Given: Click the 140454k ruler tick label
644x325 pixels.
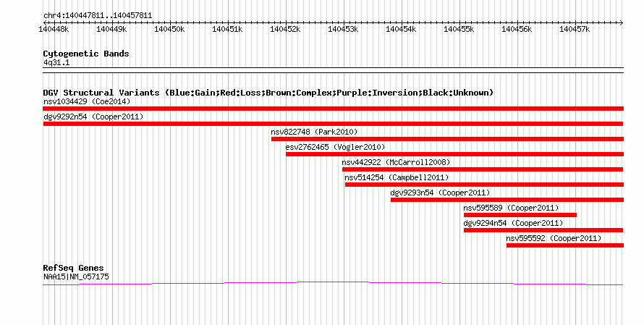Looking at the screenshot, I should pyautogui.click(x=402, y=29).
